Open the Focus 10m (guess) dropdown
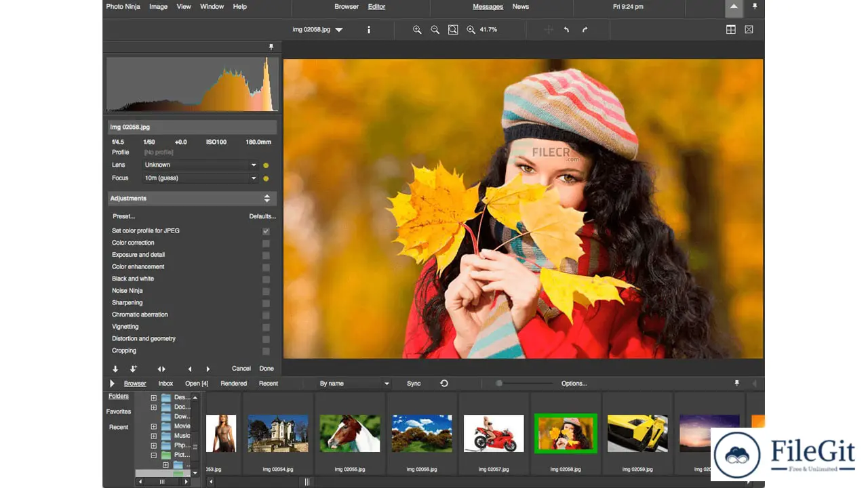The image size is (868, 488). 201,178
